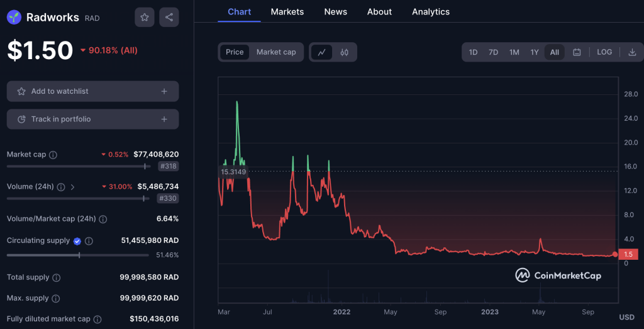The width and height of the screenshot is (644, 329).
Task: Download chart data using download icon
Action: point(632,52)
